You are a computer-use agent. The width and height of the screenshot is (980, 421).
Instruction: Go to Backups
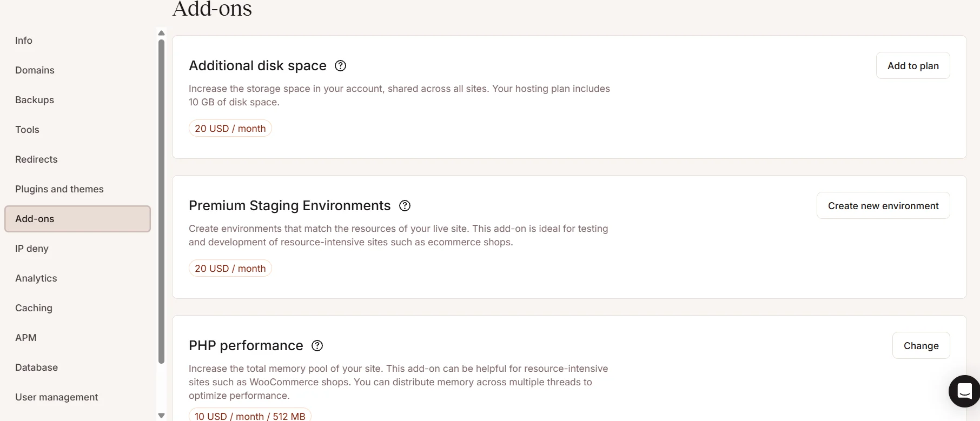click(x=34, y=99)
